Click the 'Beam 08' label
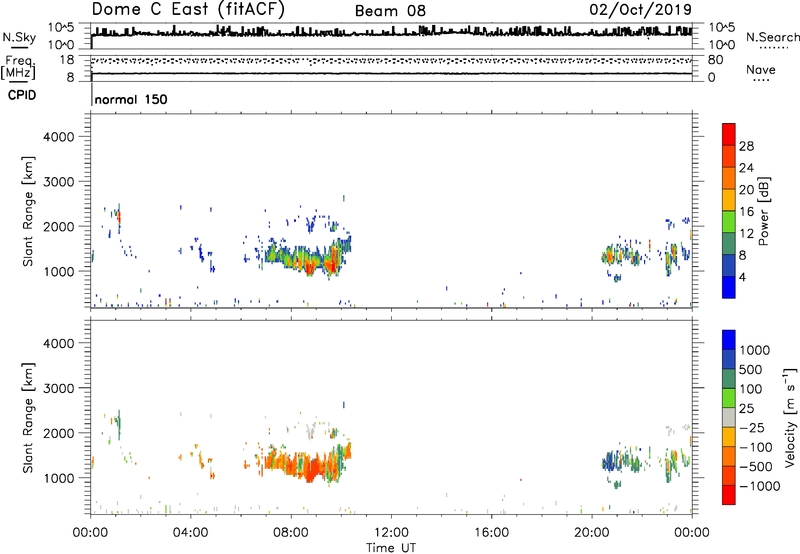This screenshot has height=554, width=800. click(390, 11)
